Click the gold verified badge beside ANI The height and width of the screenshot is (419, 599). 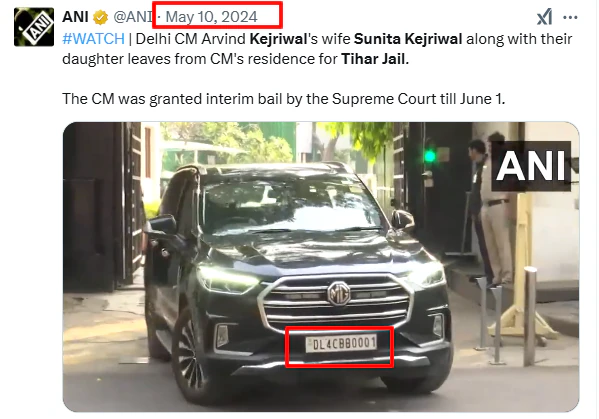(x=100, y=17)
